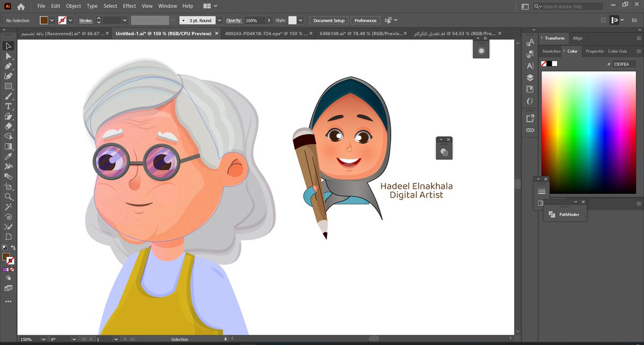This screenshot has width=644, height=345.
Task: Select the Spiral tool
Action: [x=8, y=217]
